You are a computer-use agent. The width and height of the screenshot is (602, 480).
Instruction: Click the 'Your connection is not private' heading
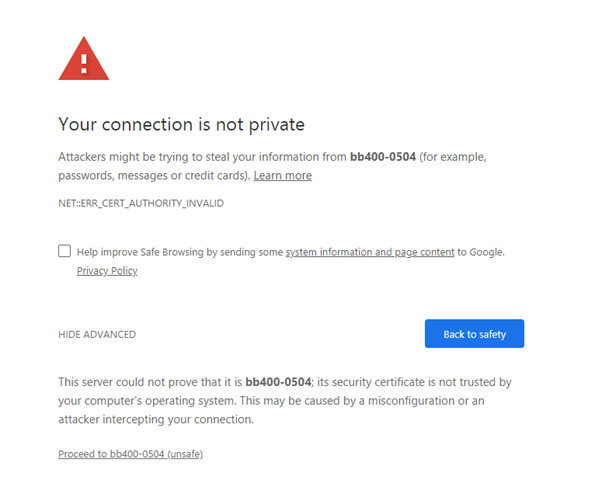tap(181, 125)
